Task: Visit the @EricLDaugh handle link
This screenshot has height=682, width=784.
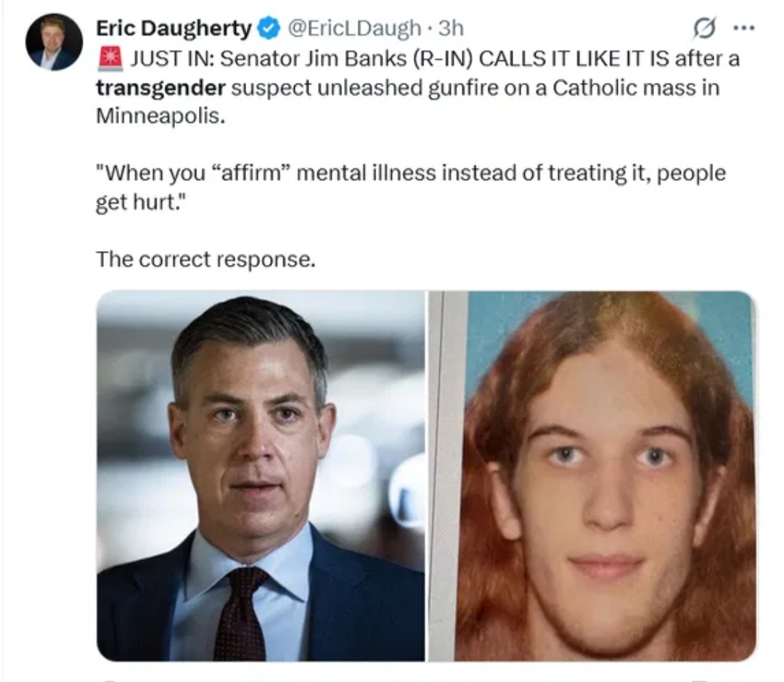Action: click(x=354, y=28)
